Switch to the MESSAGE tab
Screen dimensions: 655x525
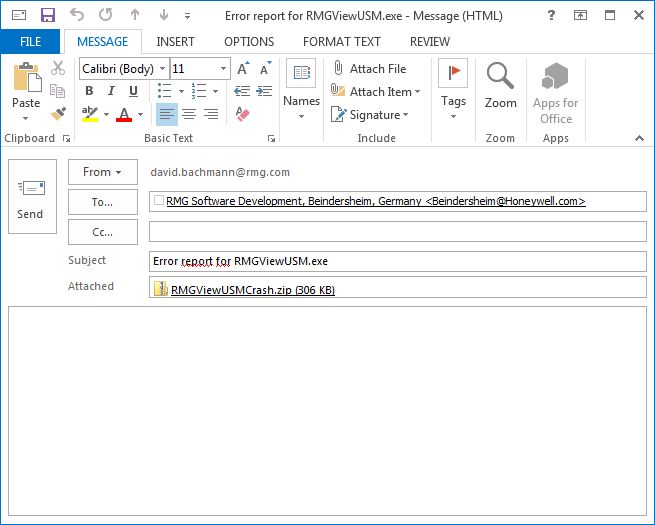(103, 41)
